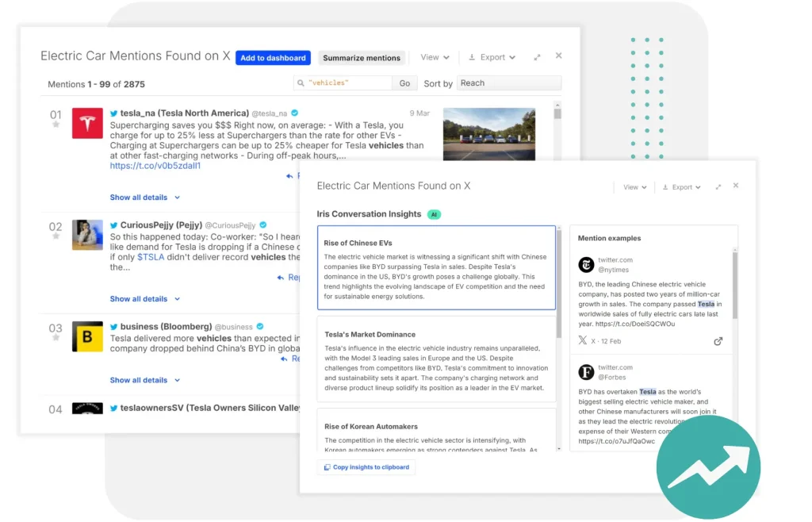Expand Show all details for tesla_na mention

click(144, 198)
